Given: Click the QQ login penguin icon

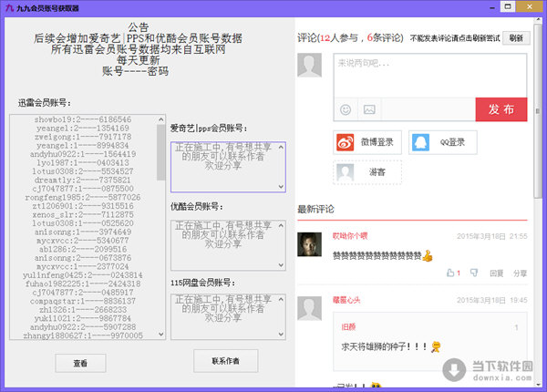Looking at the screenshot, I should coord(420,142).
